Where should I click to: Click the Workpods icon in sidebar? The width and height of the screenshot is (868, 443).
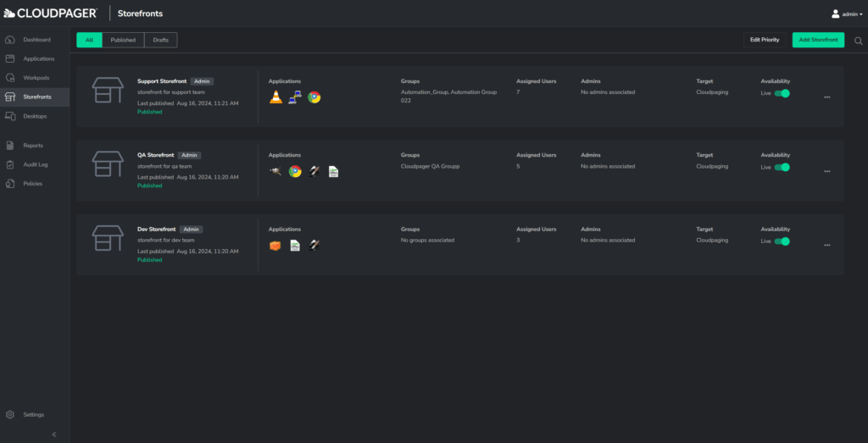tap(9, 77)
